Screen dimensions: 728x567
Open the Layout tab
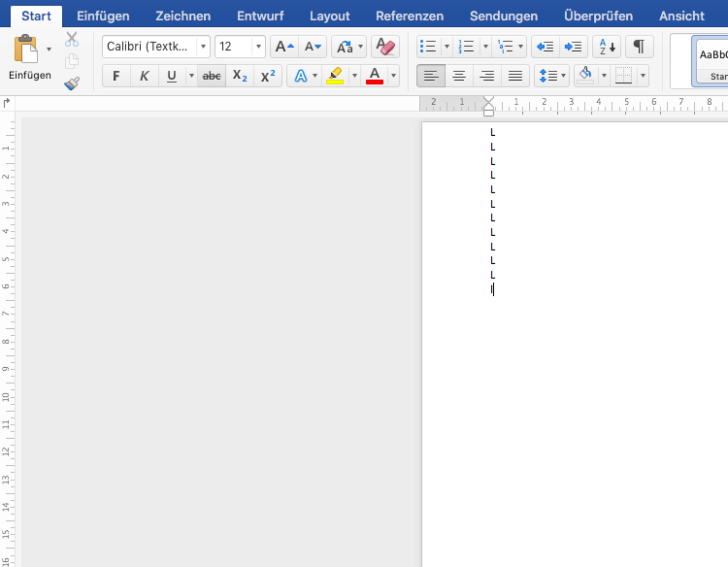pyautogui.click(x=330, y=16)
